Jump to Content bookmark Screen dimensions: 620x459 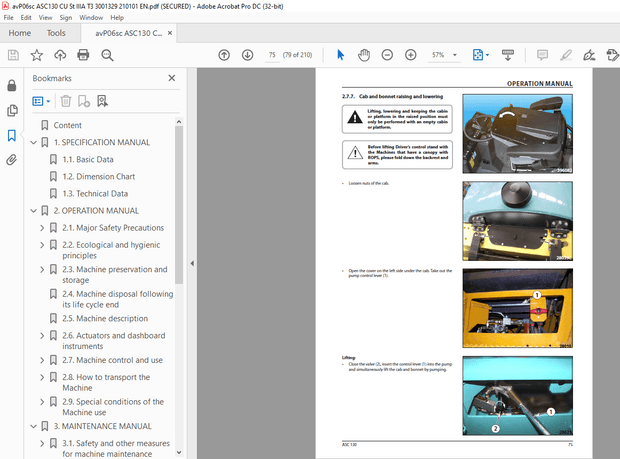[x=68, y=125]
